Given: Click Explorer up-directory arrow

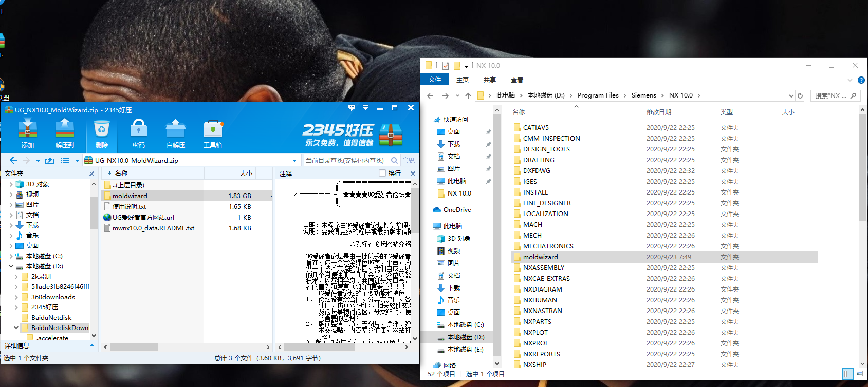Looking at the screenshot, I should [x=468, y=95].
